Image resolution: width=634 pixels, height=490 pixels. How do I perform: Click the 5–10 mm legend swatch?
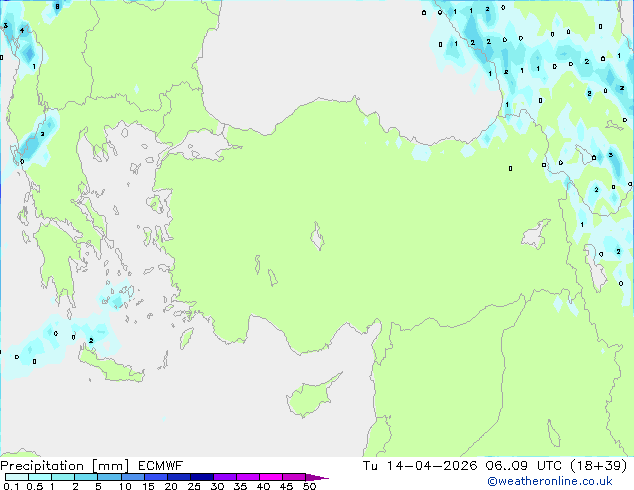click(109, 477)
